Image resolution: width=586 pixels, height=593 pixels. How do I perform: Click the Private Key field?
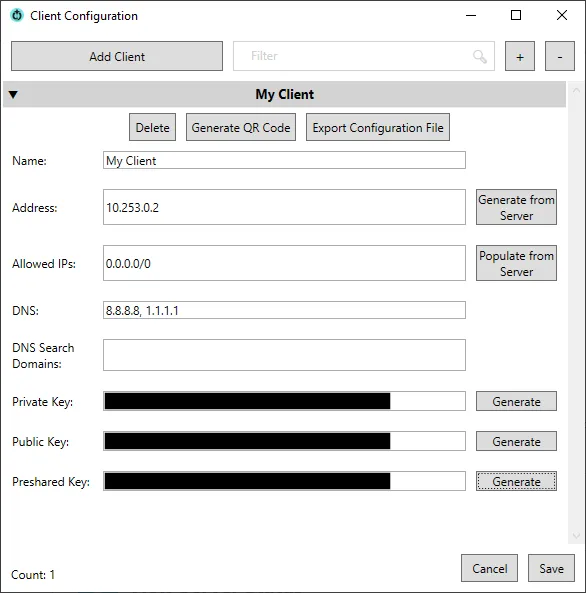284,401
